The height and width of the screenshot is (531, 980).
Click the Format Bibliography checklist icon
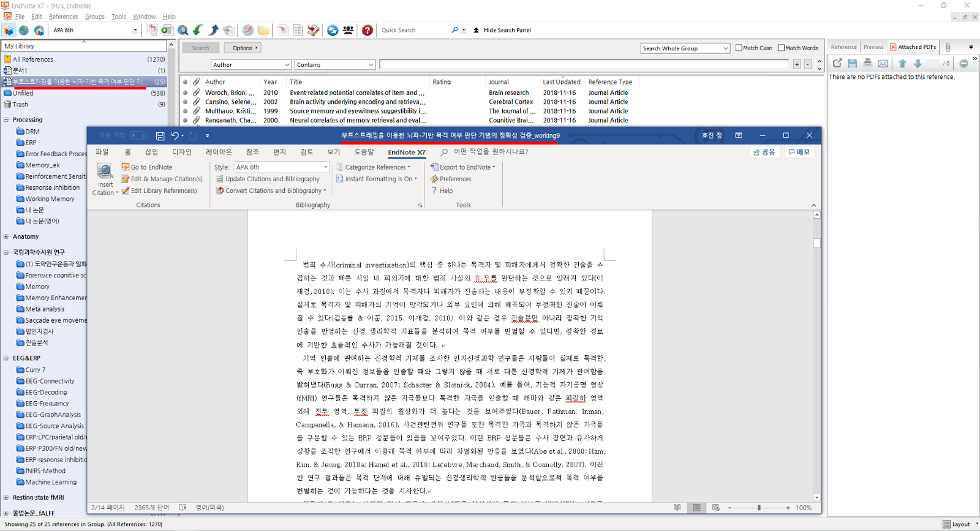(x=298, y=30)
